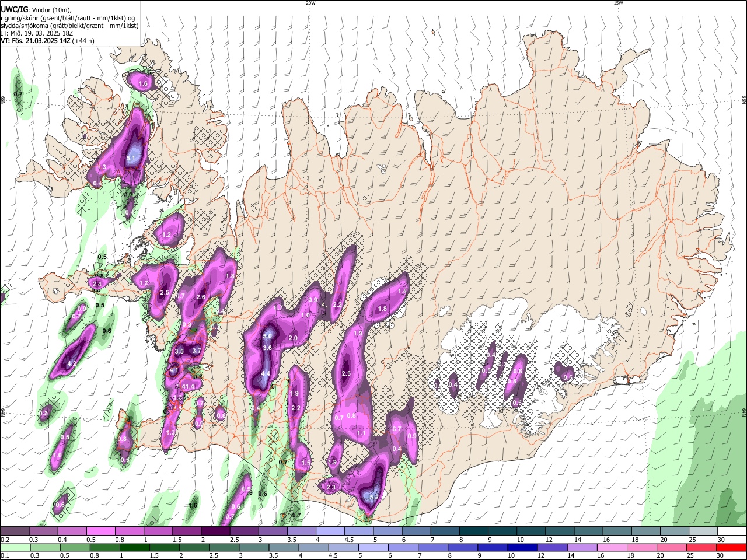
Task: Select the map value '2.0' next to 3.6
Action: [293, 338]
